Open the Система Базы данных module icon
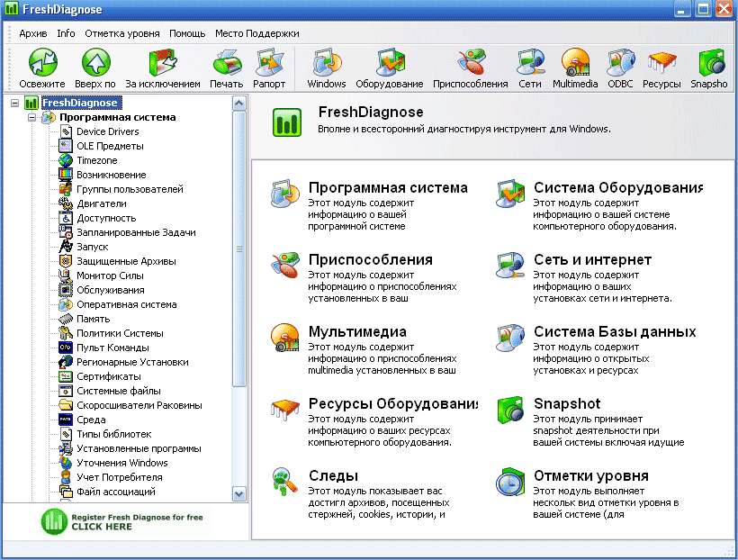This screenshot has width=738, height=560. (510, 338)
